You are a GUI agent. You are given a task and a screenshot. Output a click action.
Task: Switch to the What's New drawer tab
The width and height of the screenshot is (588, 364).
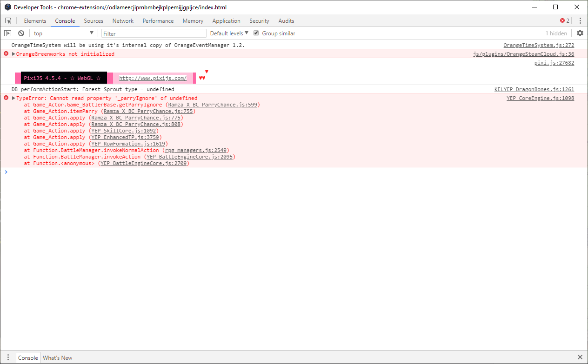click(x=58, y=357)
